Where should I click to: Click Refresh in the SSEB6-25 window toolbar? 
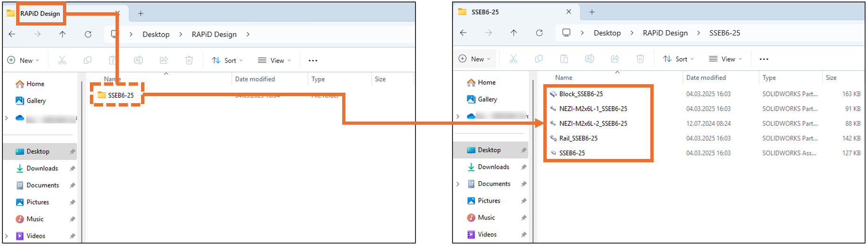[x=539, y=33]
